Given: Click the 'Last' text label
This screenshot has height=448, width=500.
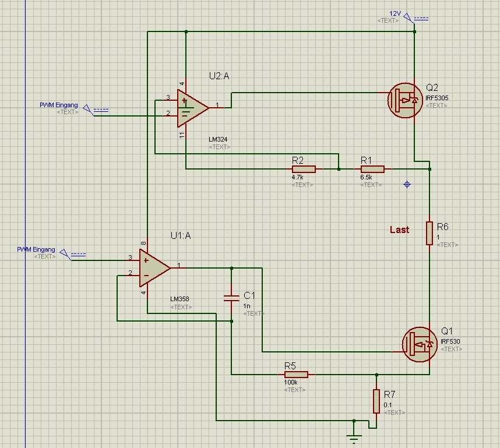Looking at the screenshot, I should click(399, 230).
